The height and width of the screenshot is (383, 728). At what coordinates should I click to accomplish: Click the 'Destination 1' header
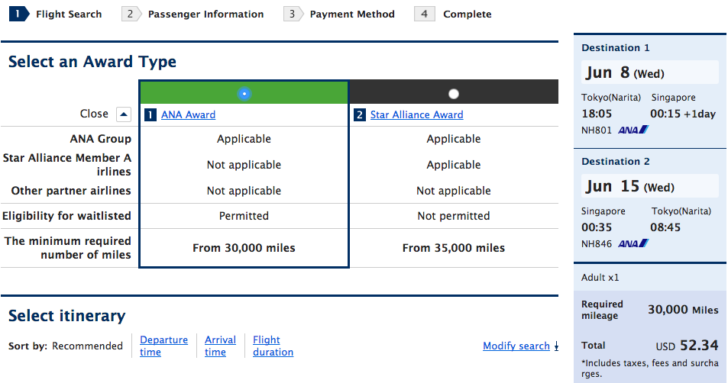point(615,48)
